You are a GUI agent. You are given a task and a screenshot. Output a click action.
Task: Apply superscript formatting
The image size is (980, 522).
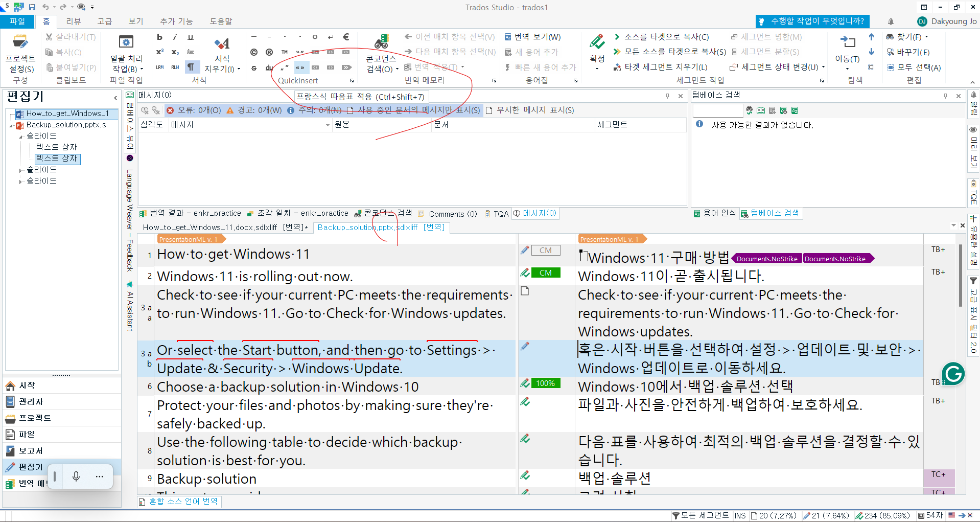(x=159, y=52)
